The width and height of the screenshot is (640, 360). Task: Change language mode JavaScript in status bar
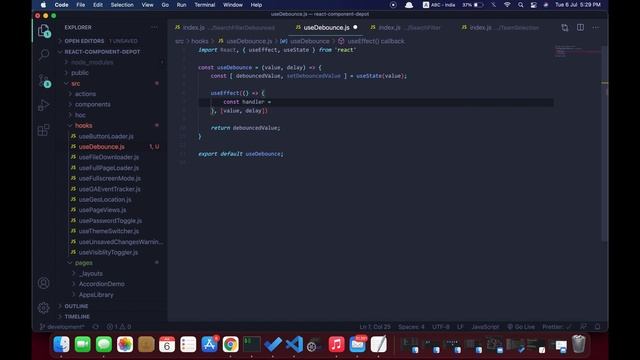point(485,327)
